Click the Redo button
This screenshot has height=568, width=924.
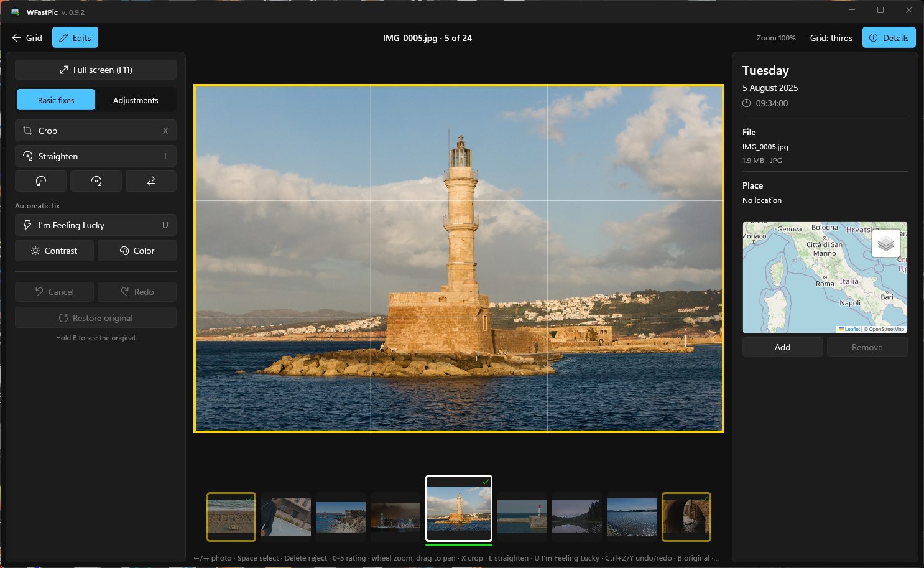click(x=137, y=292)
